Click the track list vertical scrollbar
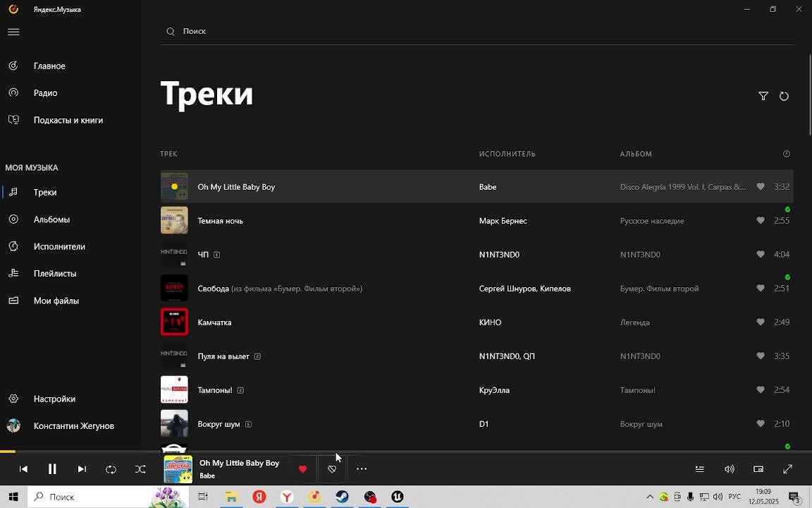812x508 pixels. [x=809, y=95]
